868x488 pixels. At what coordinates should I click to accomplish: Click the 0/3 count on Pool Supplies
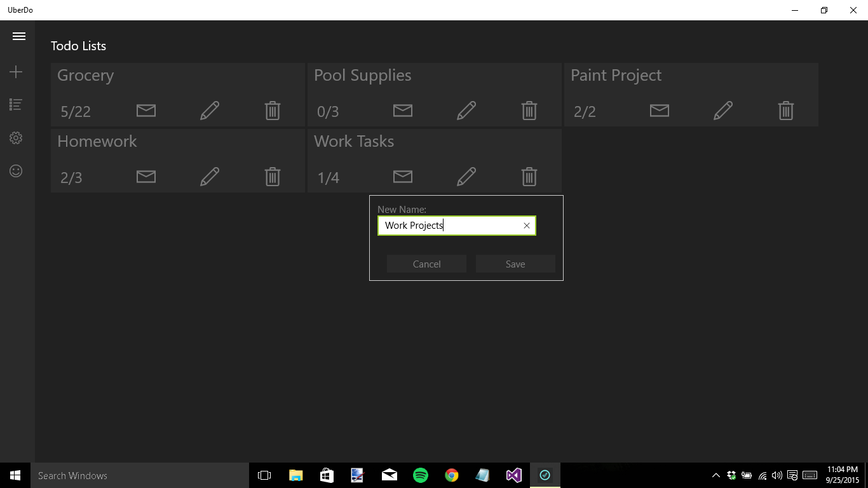tap(328, 112)
